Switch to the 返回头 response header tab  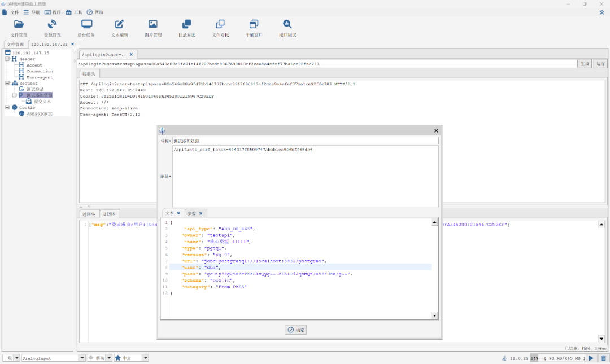pyautogui.click(x=89, y=214)
